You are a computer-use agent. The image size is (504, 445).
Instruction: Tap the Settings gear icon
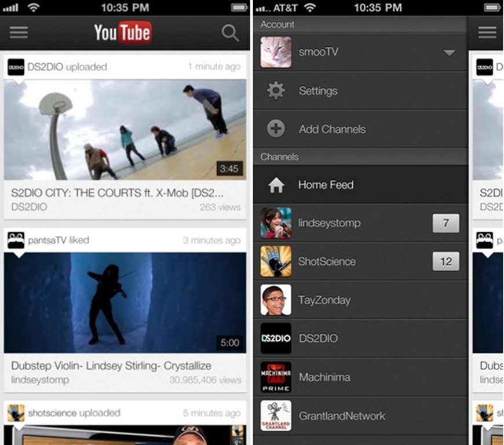point(276,90)
